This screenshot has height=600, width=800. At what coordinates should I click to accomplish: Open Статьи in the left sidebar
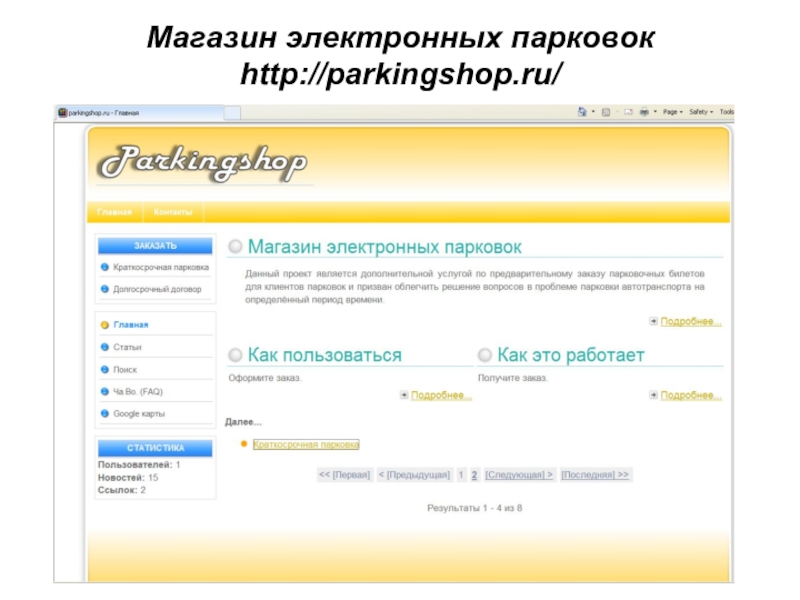click(x=128, y=347)
